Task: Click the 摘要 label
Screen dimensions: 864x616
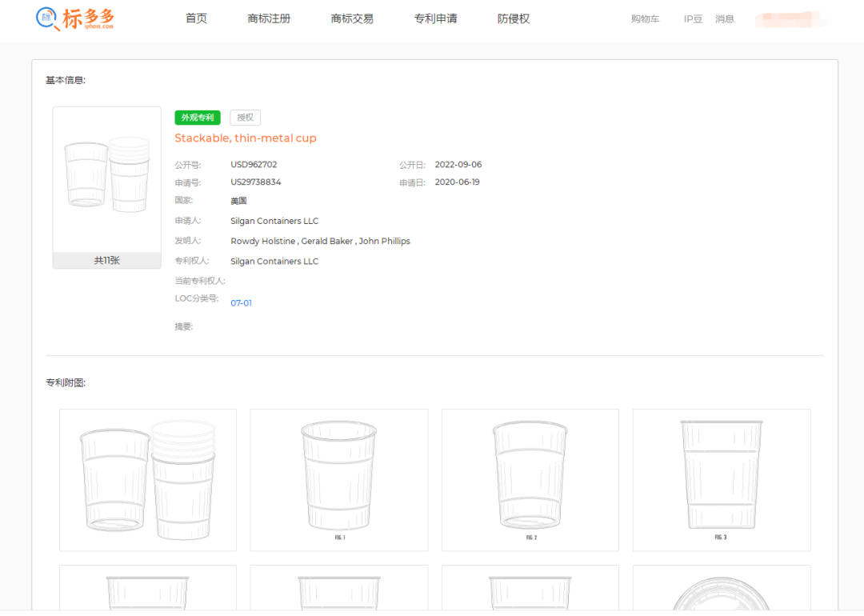Action: tap(184, 326)
